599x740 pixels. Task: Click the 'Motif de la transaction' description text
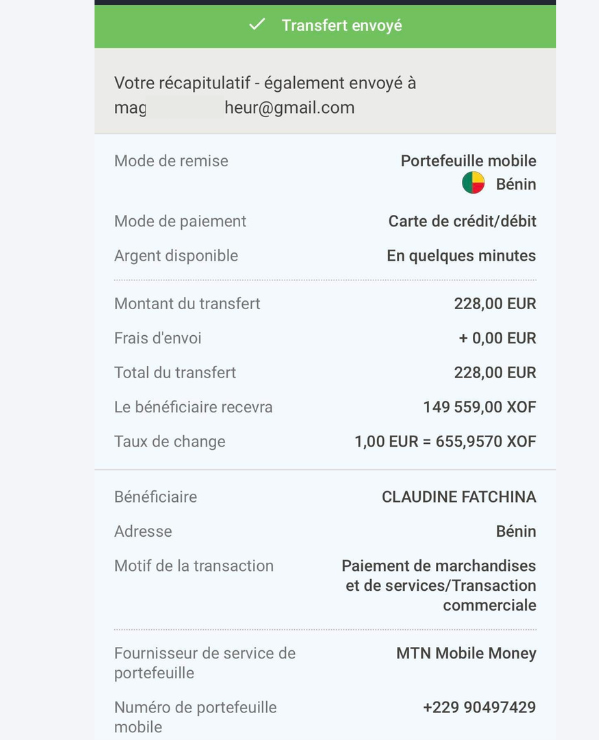(x=439, y=586)
